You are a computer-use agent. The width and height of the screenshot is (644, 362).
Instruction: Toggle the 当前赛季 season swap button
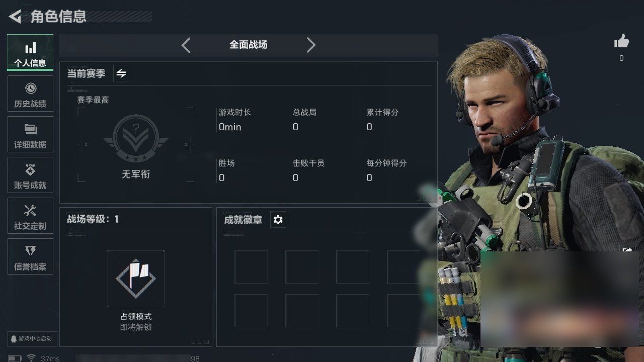point(121,73)
